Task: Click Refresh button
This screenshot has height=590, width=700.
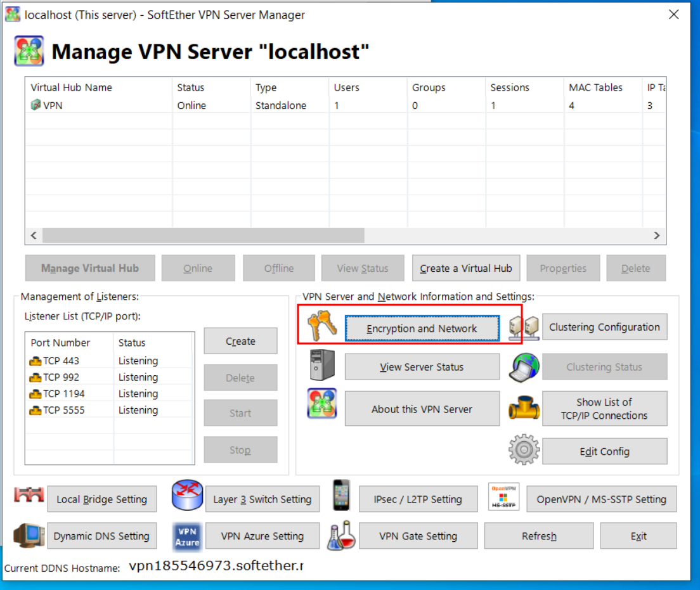Action: point(539,536)
